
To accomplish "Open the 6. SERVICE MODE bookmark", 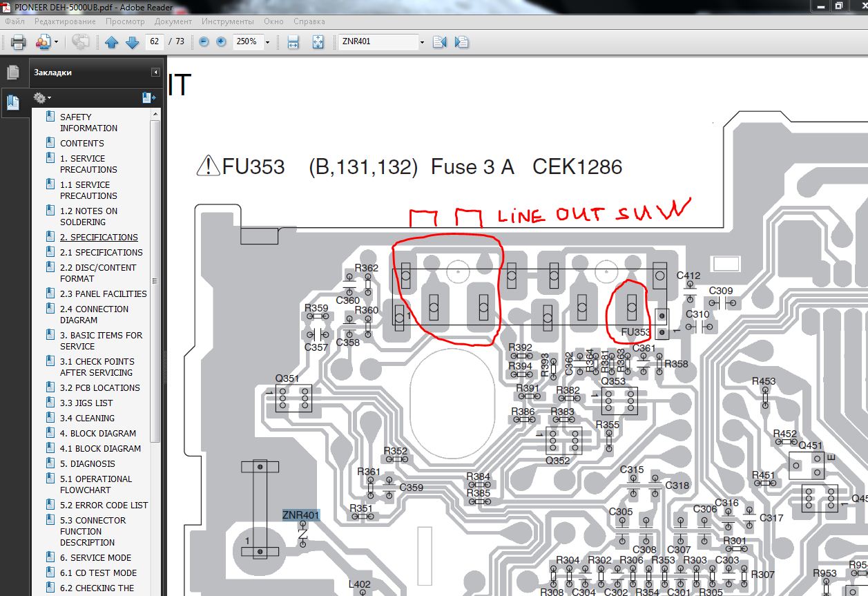I will tap(95, 558).
